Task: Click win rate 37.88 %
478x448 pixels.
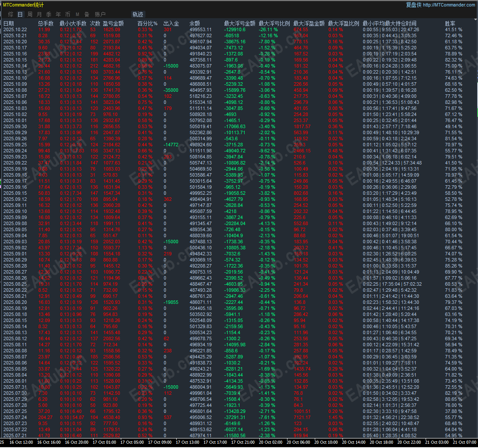Action: click(x=454, y=412)
